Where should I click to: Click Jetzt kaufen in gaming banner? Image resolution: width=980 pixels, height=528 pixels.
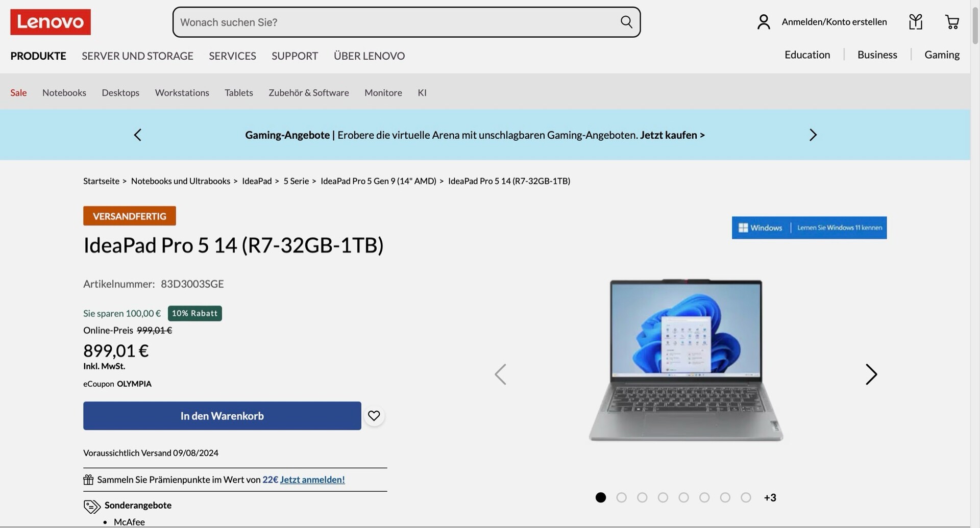[672, 135]
